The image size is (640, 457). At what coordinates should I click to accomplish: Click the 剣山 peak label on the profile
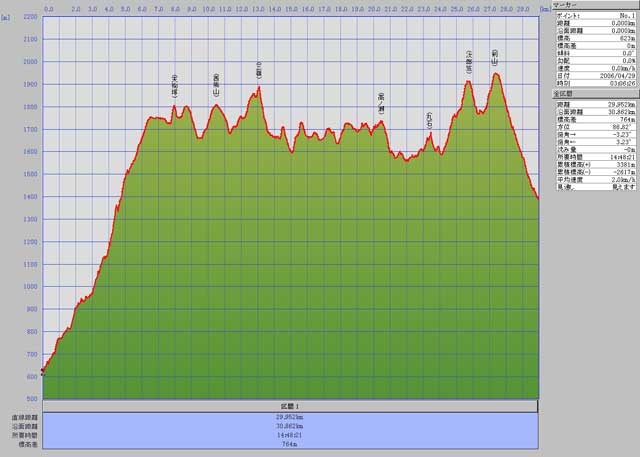coord(495,60)
